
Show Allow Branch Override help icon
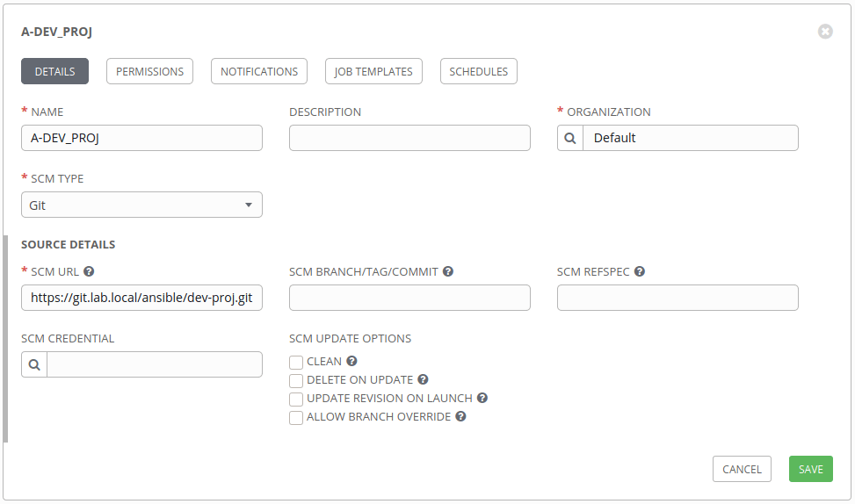point(460,417)
